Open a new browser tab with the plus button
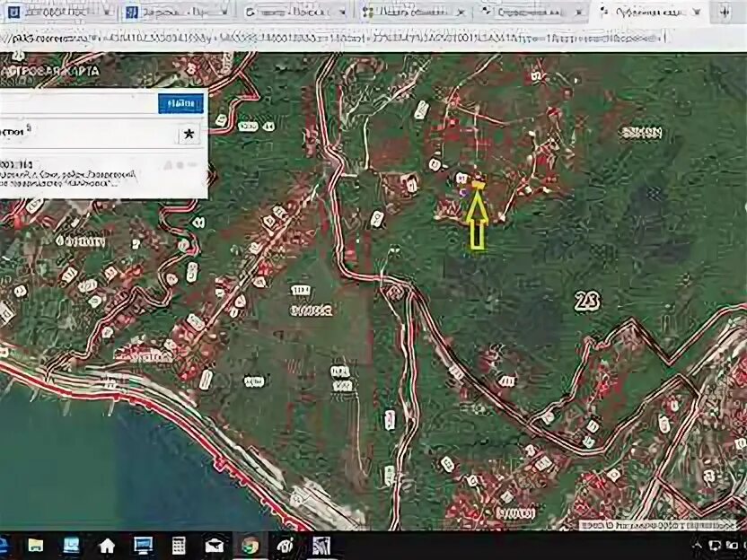The image size is (747, 560). pyautogui.click(x=725, y=13)
